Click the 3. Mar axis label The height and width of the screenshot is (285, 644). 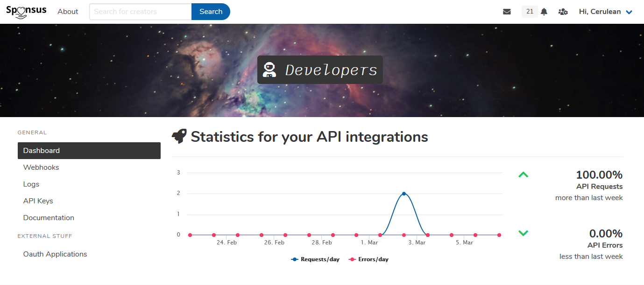coord(417,243)
